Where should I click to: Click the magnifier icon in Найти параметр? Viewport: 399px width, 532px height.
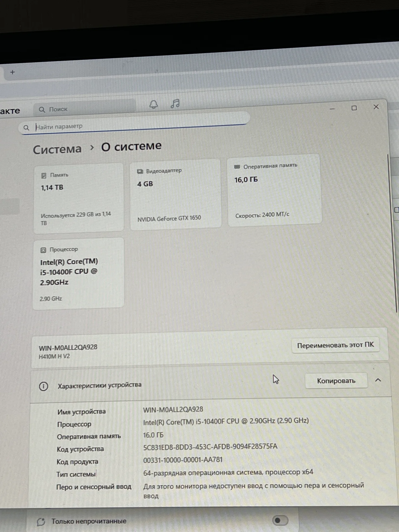(26, 128)
